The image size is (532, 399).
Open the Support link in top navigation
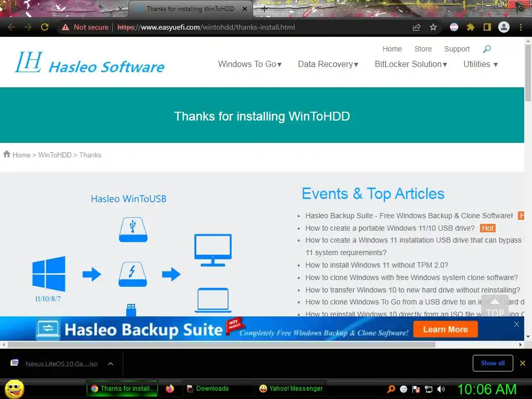[x=457, y=49]
